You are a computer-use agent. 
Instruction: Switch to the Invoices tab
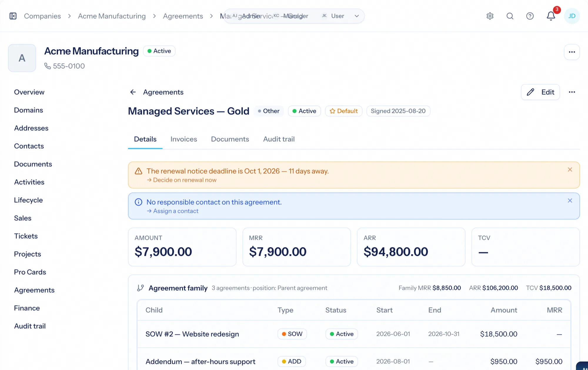click(184, 139)
